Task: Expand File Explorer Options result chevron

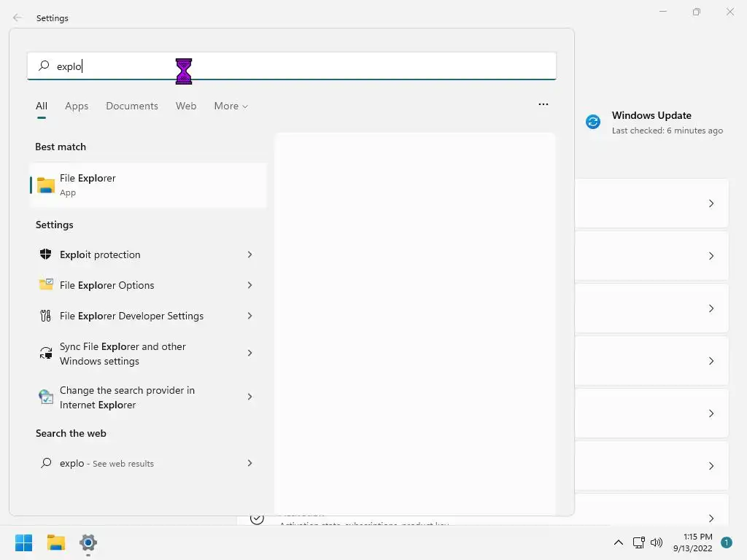Action: [x=249, y=285]
